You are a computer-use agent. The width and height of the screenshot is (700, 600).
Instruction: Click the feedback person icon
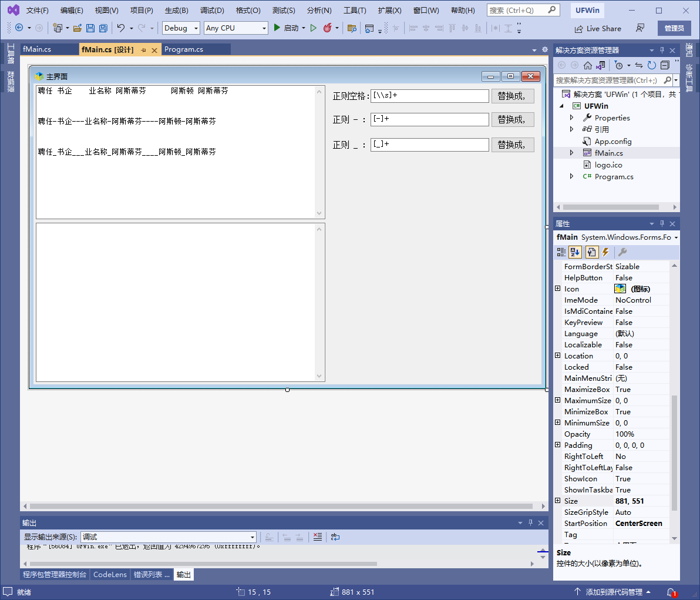[x=640, y=28]
